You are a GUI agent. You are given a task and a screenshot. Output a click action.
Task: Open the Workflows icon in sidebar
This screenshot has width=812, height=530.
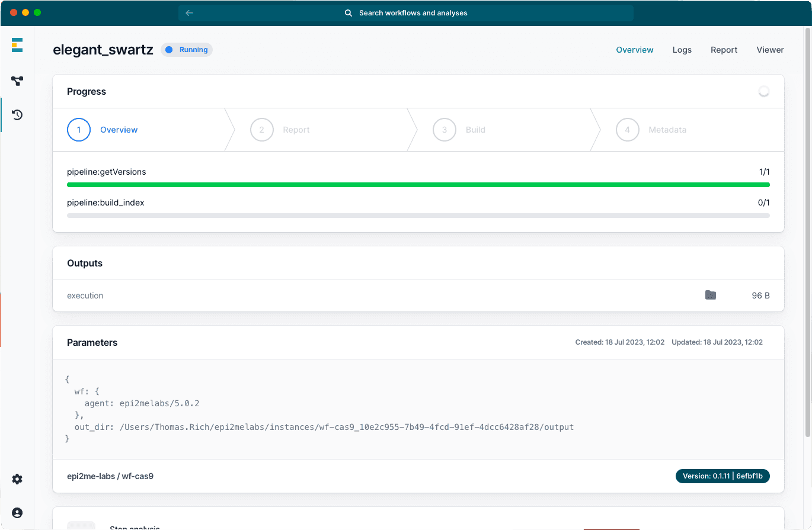17,81
